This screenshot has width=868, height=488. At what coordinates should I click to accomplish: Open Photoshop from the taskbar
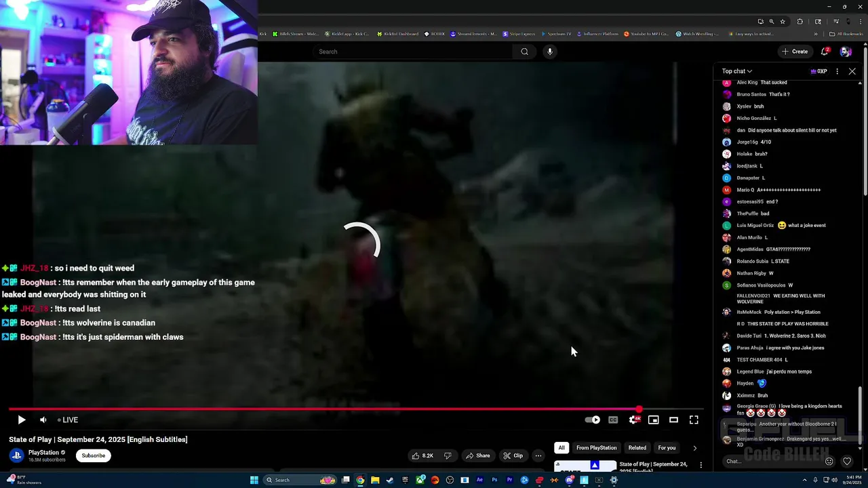494,480
